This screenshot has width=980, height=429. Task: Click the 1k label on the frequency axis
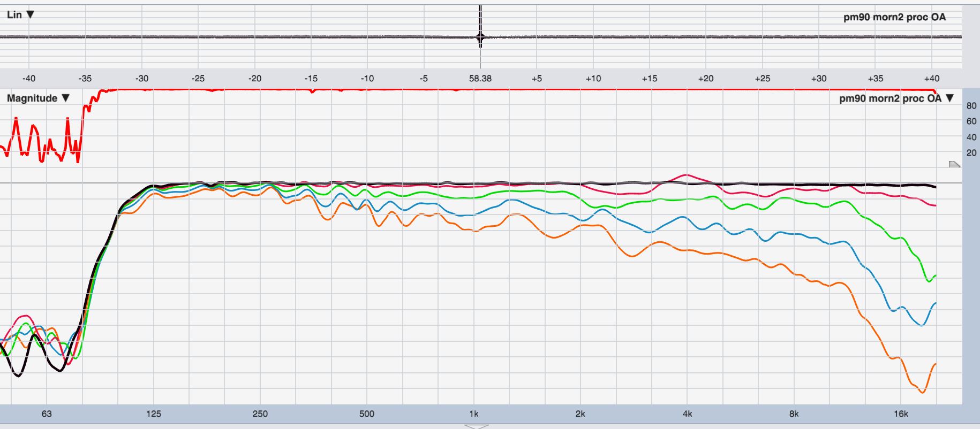point(473,414)
